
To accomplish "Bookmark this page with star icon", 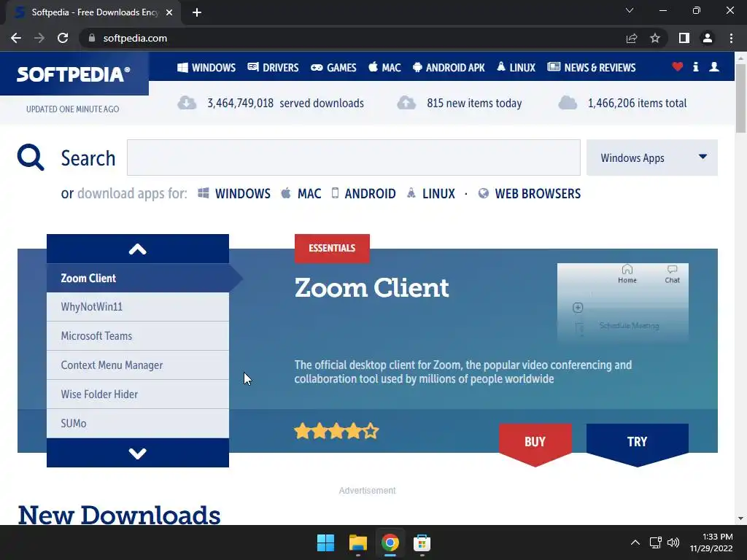I will [x=655, y=38].
